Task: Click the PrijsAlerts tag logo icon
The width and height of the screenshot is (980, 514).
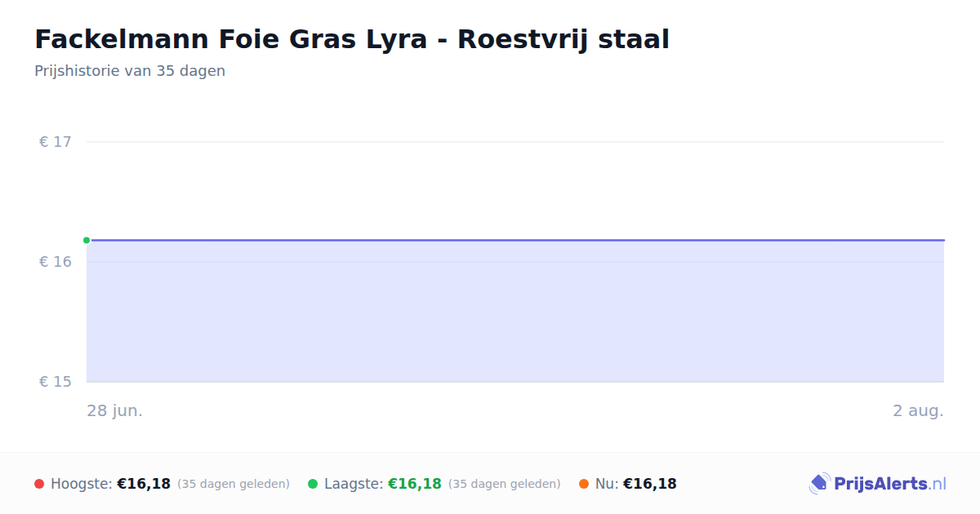Action: click(x=819, y=484)
